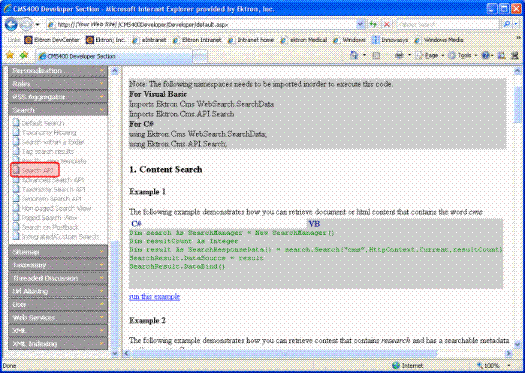Expand the RSS Aggregator sidebar section
Viewport: 525px width, 373px height.
coord(58,97)
